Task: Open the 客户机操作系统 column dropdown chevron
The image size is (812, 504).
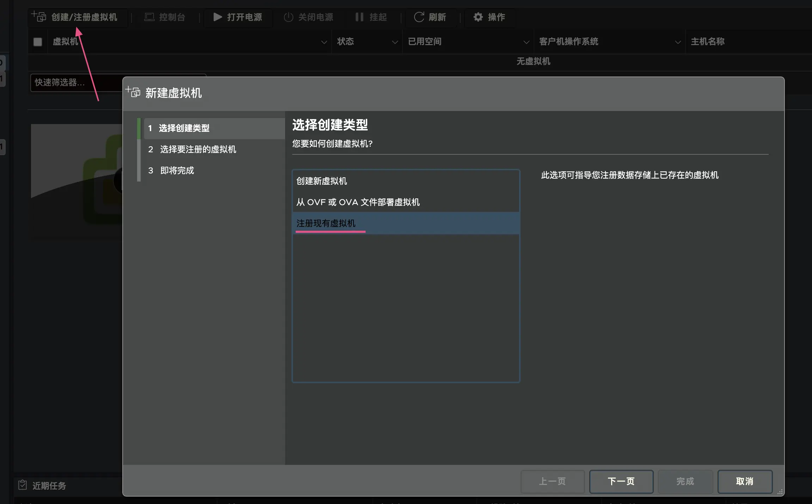Action: (x=677, y=42)
